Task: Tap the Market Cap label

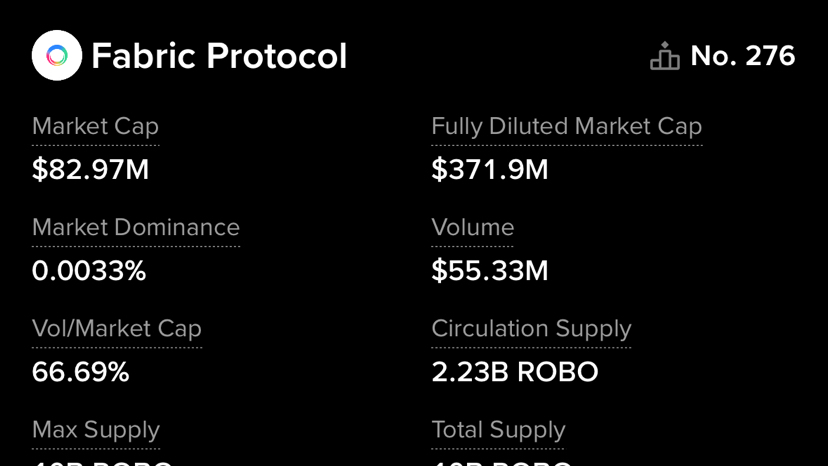Action: [95, 127]
